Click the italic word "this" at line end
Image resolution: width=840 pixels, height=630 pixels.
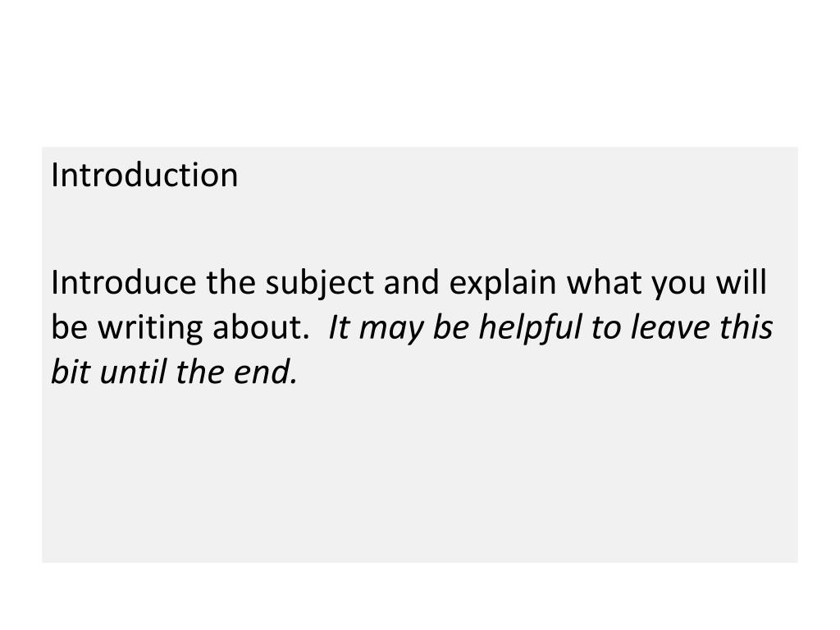tap(746, 326)
